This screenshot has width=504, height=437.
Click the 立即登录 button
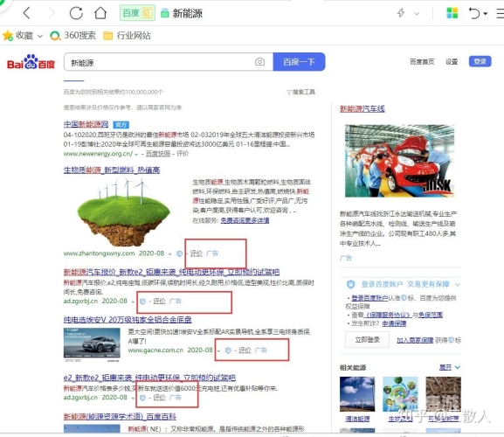367,340
